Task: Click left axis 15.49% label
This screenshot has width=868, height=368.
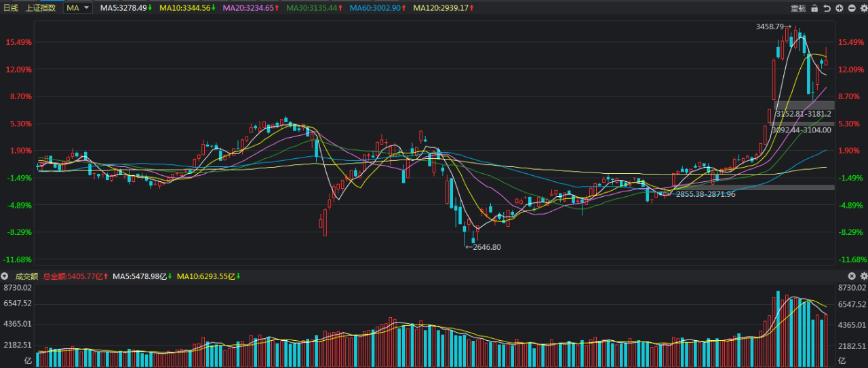Action: pyautogui.click(x=19, y=42)
